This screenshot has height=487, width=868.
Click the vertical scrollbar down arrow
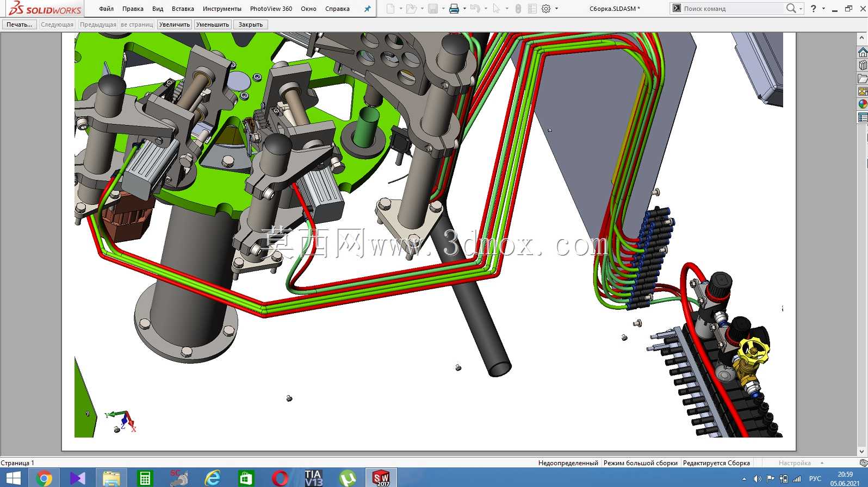(861, 451)
